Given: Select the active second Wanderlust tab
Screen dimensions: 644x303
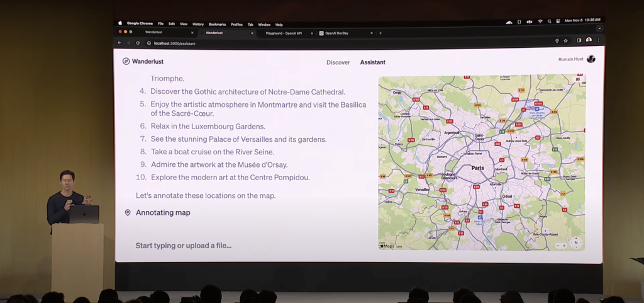Looking at the screenshot, I should (x=226, y=33).
